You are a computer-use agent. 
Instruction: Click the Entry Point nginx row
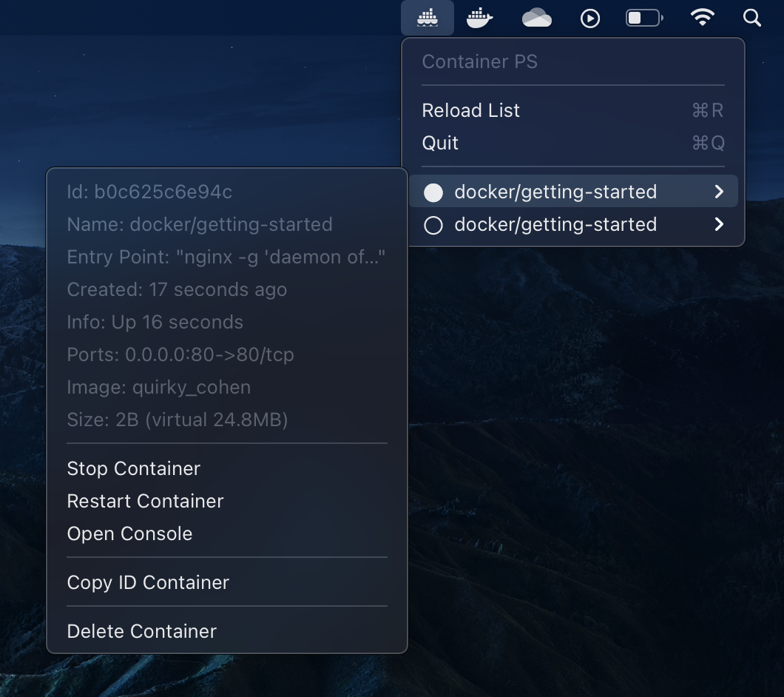tap(227, 257)
